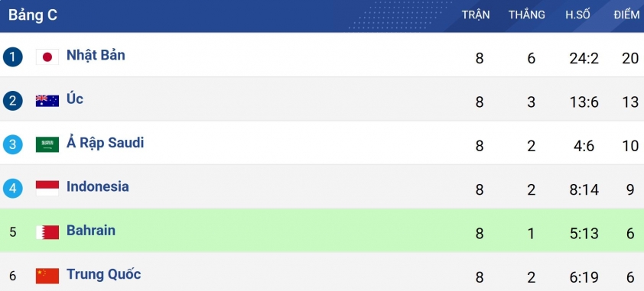
Task: Select the rank 2 position badge
Action: coord(13,101)
